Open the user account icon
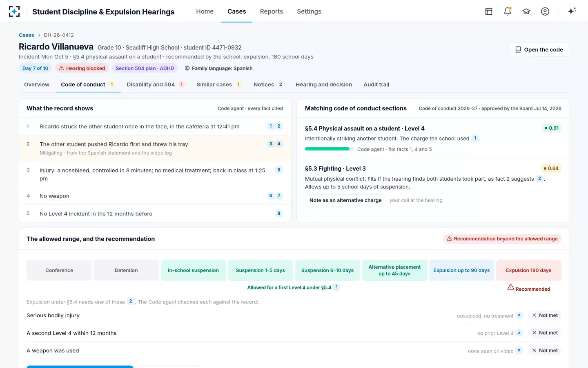This screenshot has width=588, height=368. (x=545, y=11)
